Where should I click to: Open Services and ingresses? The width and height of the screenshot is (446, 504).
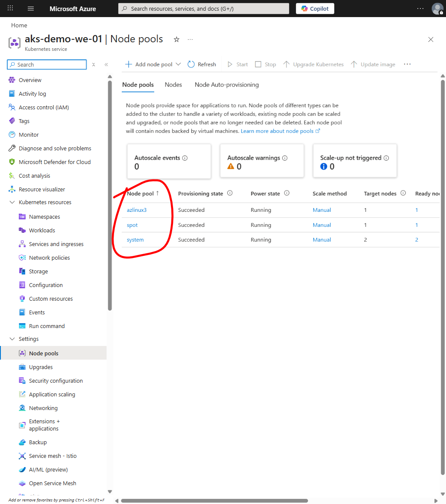(x=56, y=244)
